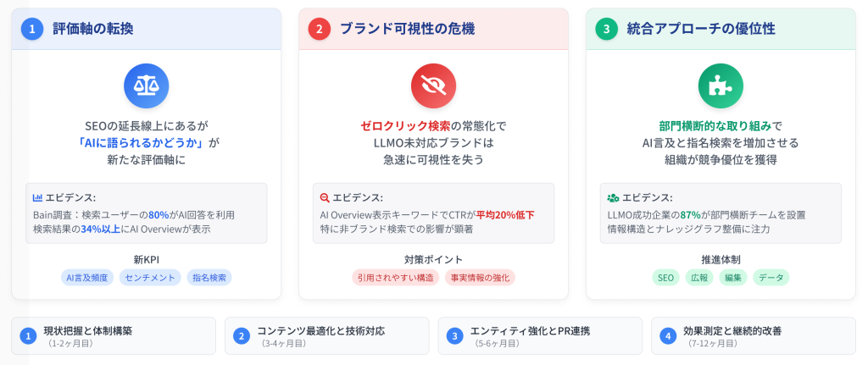Open step 3 エンティティ強化とPR連携

[540, 335]
